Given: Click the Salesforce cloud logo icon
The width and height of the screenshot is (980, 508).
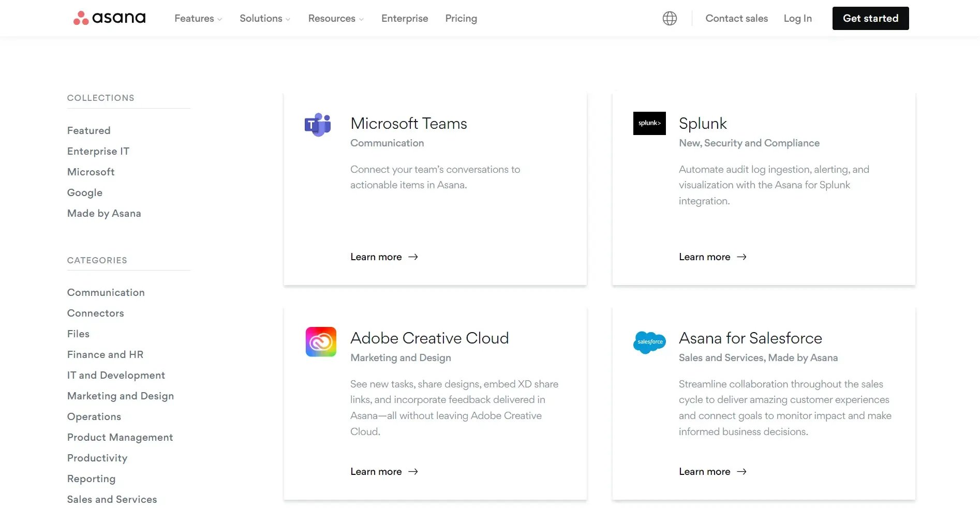Looking at the screenshot, I should (649, 342).
